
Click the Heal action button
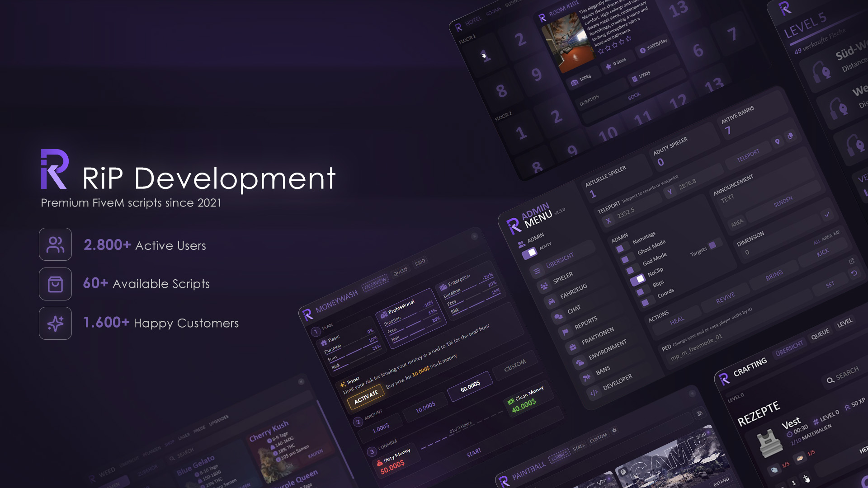click(x=677, y=321)
